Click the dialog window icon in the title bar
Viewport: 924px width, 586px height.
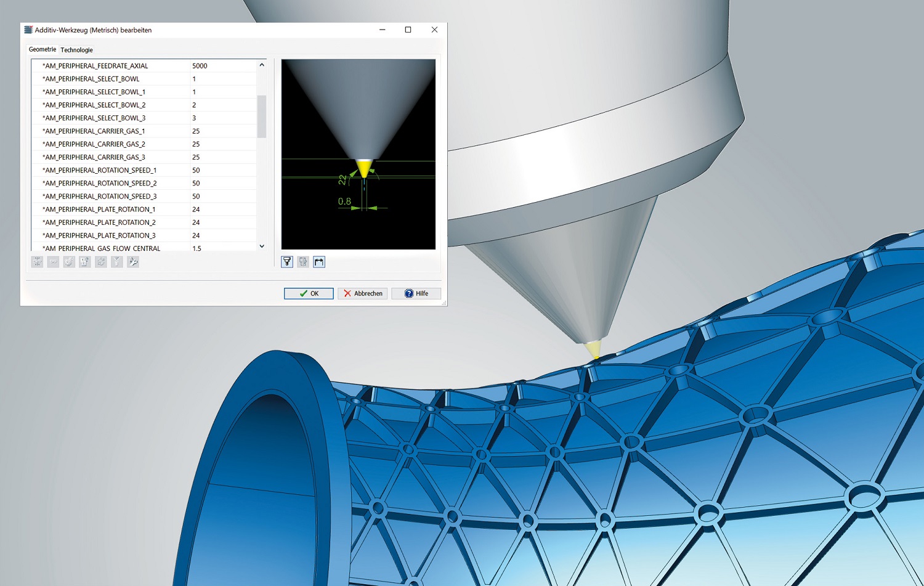pos(27,29)
